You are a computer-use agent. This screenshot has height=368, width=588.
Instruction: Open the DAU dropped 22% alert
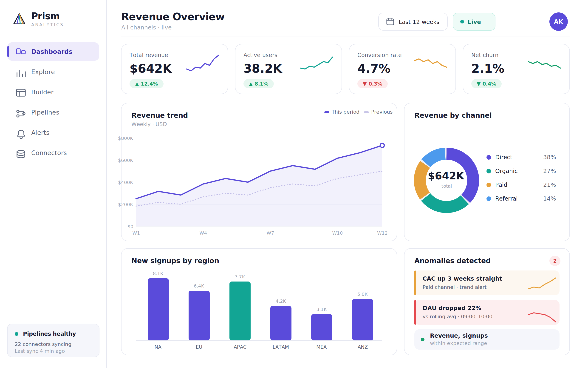coord(487,312)
